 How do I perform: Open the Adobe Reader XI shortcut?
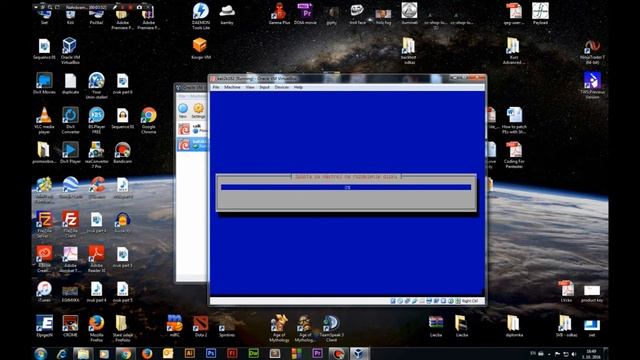click(96, 259)
